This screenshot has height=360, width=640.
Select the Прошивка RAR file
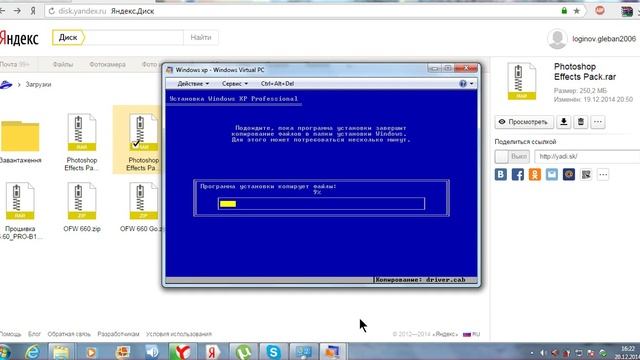click(x=20, y=211)
